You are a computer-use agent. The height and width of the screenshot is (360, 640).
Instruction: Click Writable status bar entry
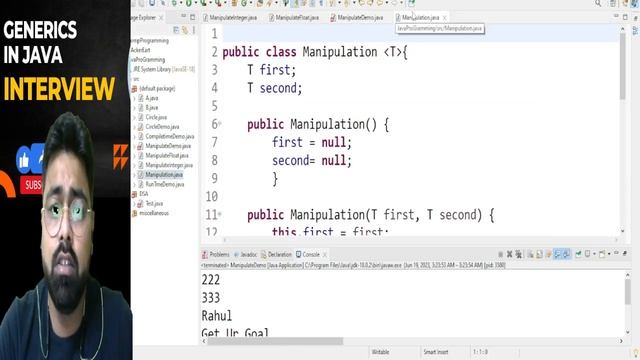pos(380,352)
